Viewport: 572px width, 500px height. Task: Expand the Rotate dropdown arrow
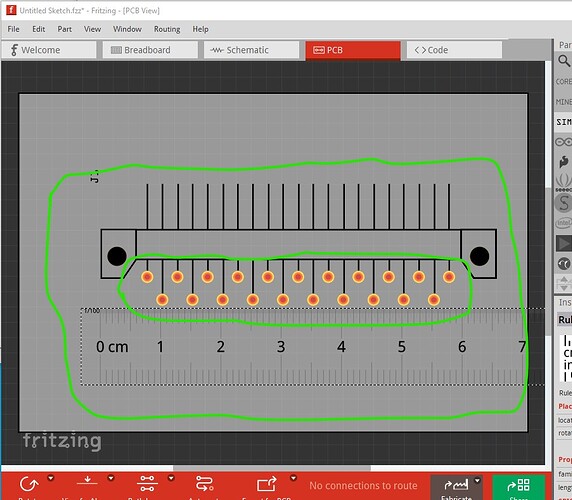50,478
